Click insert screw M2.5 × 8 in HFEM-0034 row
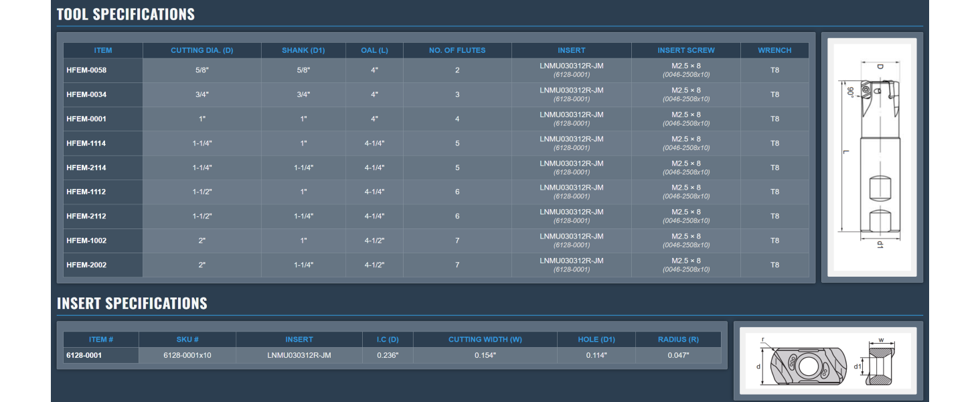Image resolution: width=980 pixels, height=402 pixels. (686, 90)
